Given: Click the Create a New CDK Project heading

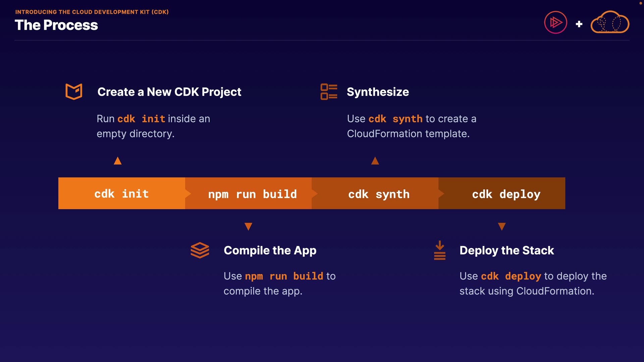Looking at the screenshot, I should (x=169, y=92).
